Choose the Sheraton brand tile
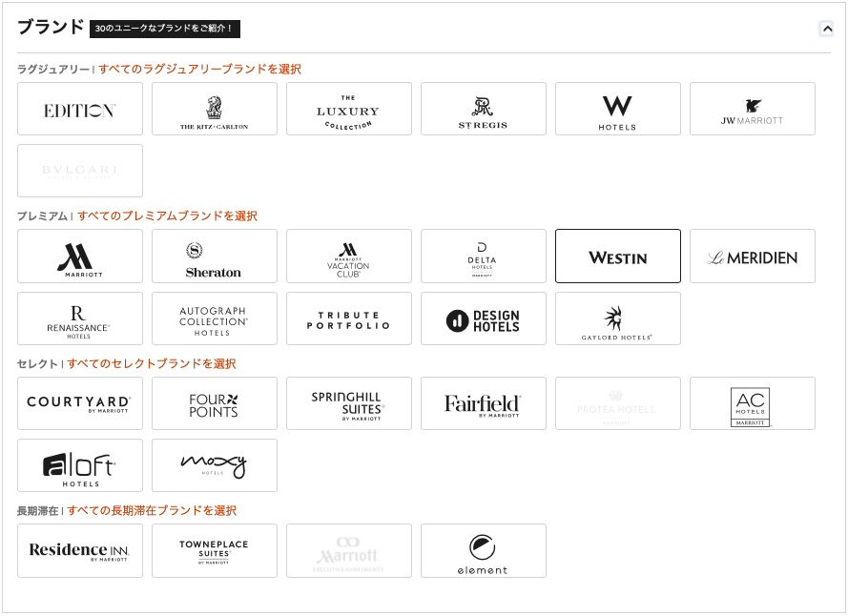Screen dimensions: 848x616 pyautogui.click(x=215, y=256)
